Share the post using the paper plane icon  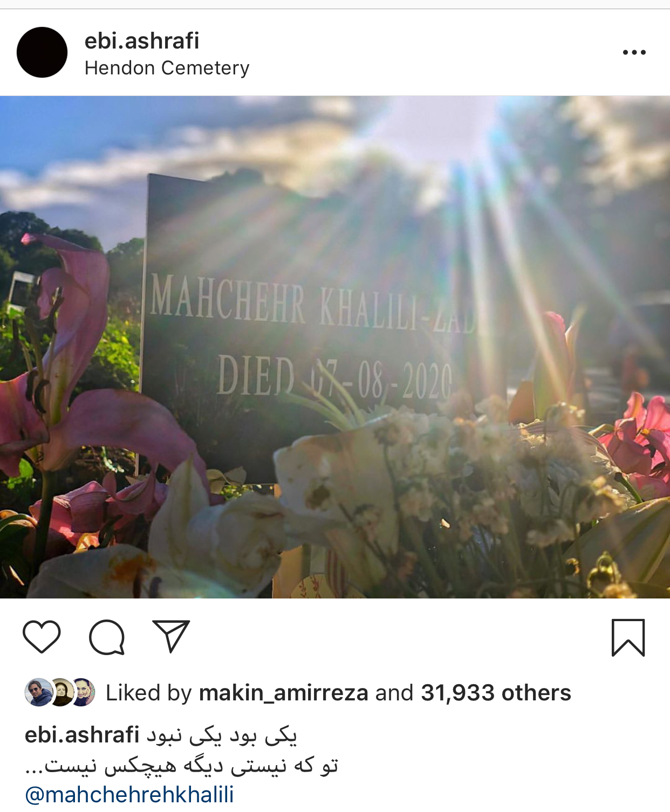[x=171, y=636]
